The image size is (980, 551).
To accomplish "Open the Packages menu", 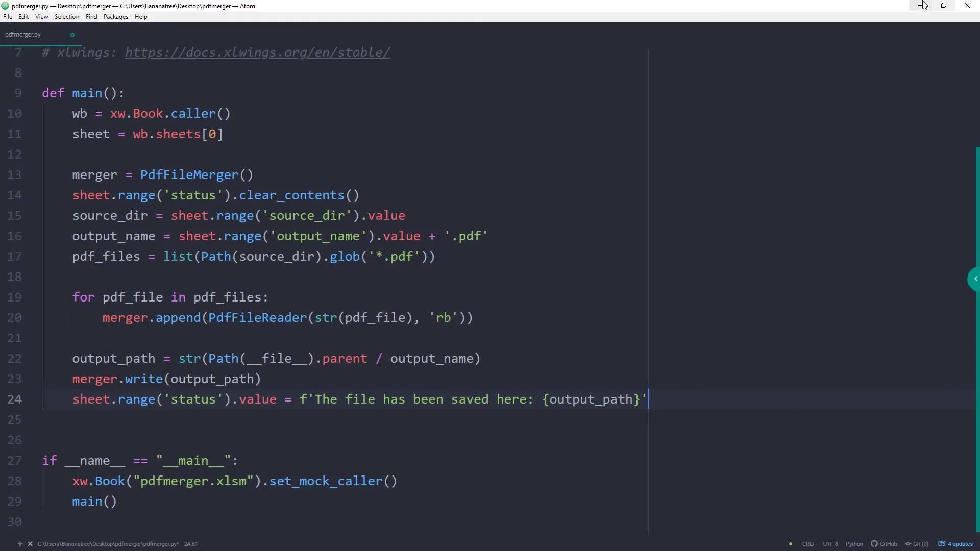I will (x=115, y=17).
